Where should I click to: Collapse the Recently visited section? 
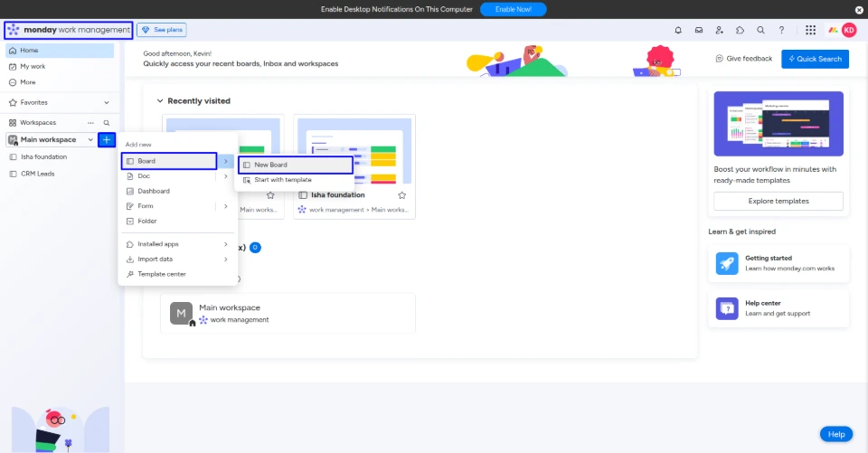160,101
